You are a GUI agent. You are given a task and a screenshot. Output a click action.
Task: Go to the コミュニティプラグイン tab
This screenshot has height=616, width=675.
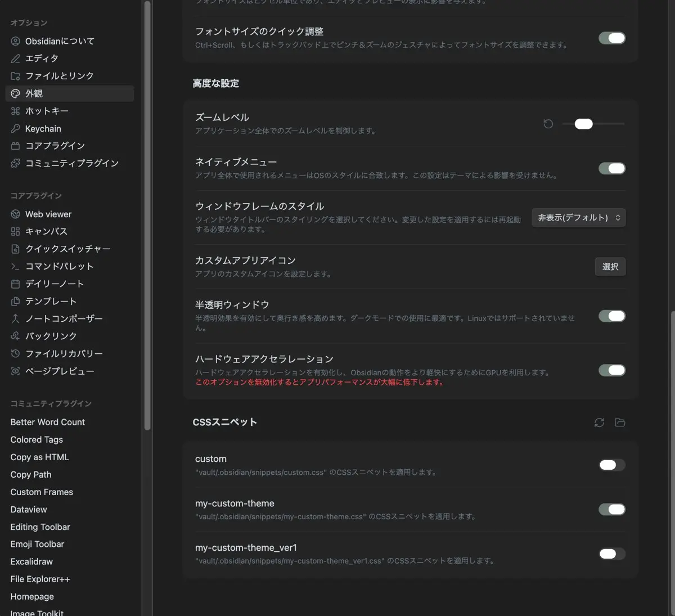(x=70, y=163)
